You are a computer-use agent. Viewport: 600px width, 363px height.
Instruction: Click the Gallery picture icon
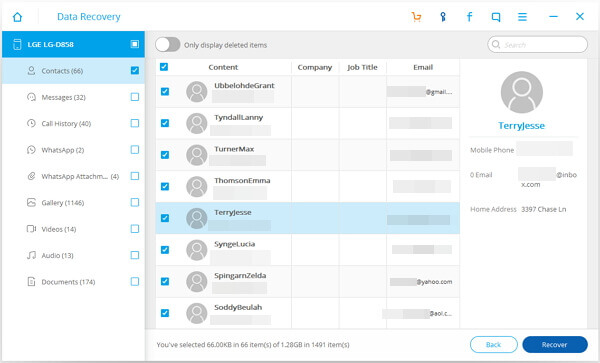(31, 202)
